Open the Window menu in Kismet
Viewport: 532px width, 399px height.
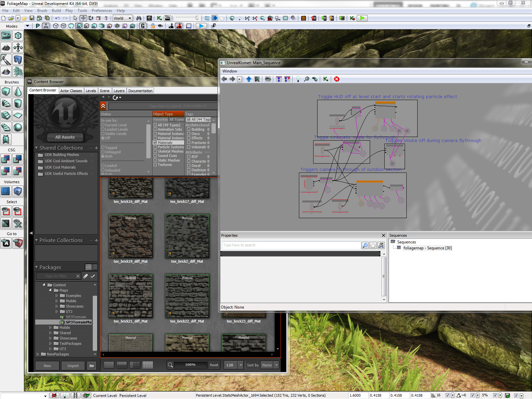(230, 71)
